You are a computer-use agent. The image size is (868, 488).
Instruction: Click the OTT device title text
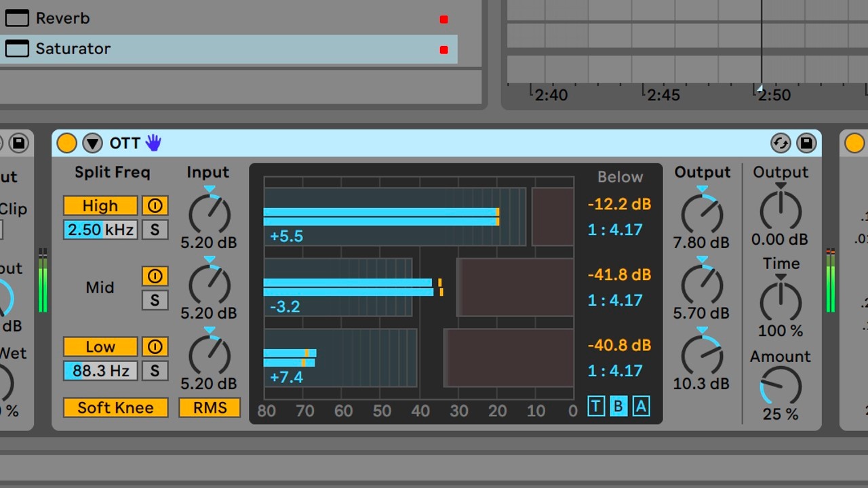[x=125, y=143]
